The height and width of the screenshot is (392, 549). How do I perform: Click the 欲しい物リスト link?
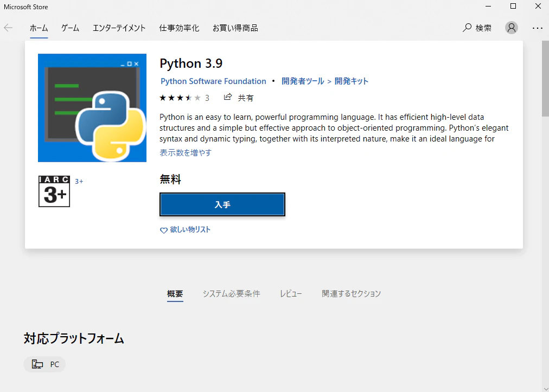click(x=190, y=229)
